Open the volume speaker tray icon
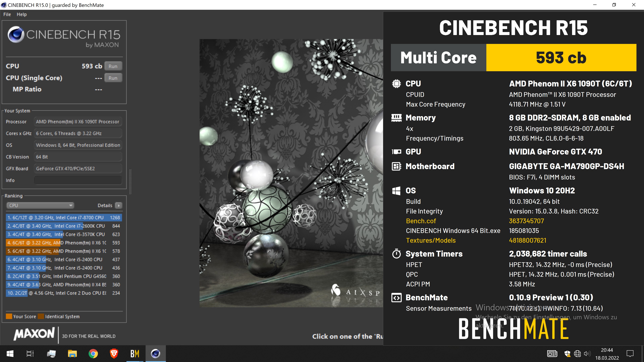 point(587,353)
